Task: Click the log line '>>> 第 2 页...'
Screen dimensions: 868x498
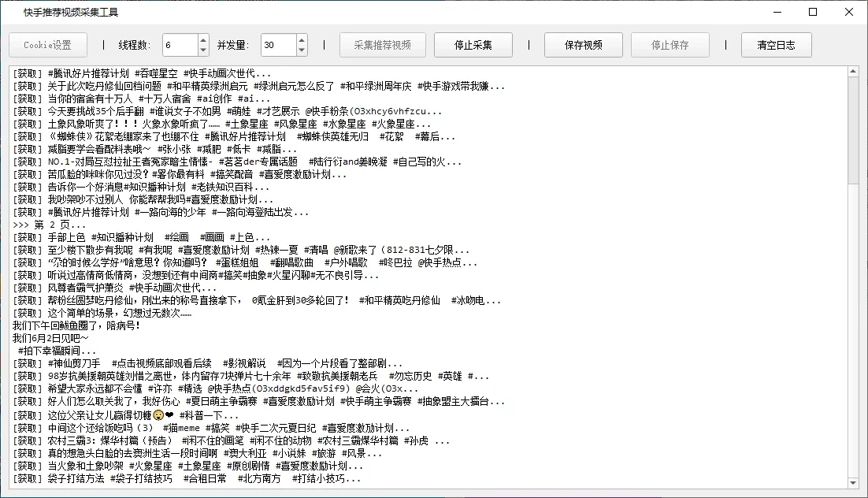Action: tap(50, 225)
